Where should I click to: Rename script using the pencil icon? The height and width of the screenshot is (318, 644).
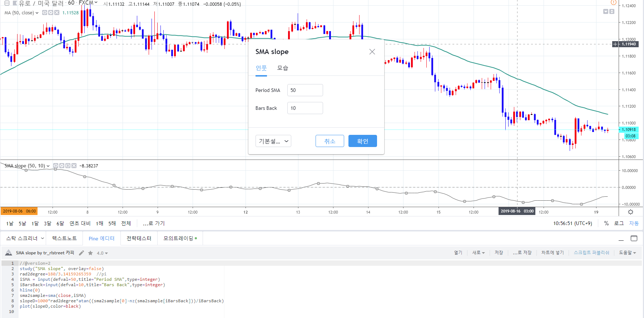click(81, 253)
